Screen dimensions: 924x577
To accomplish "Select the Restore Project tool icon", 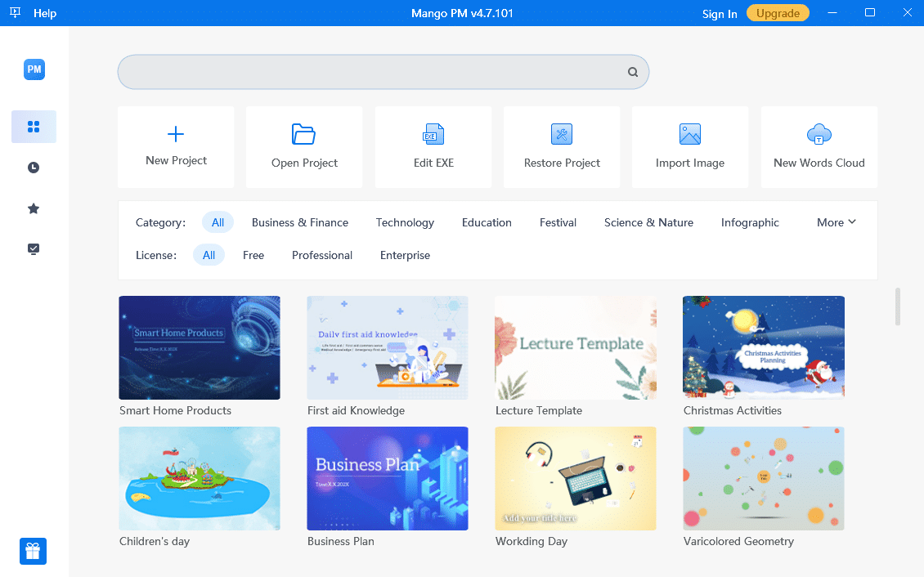I will [x=562, y=134].
